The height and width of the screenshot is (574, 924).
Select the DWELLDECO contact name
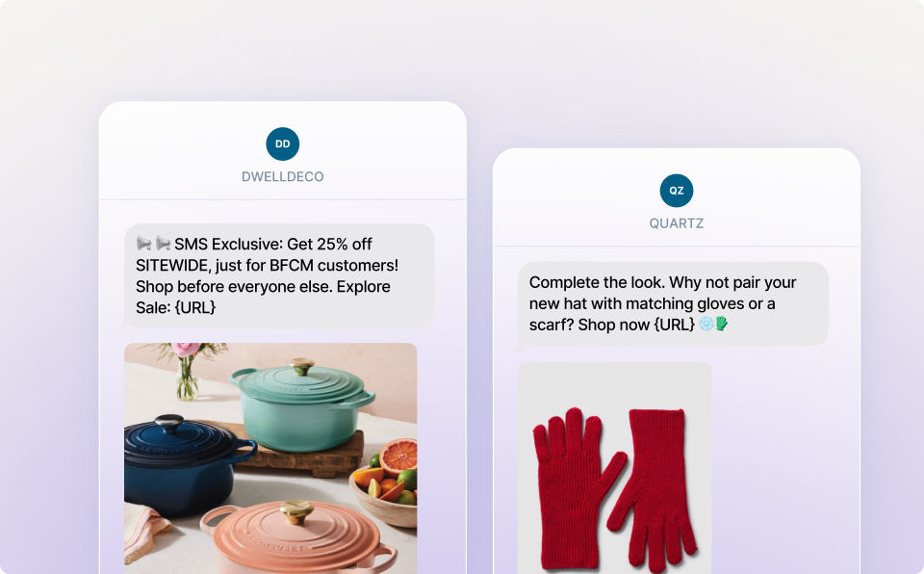click(283, 176)
